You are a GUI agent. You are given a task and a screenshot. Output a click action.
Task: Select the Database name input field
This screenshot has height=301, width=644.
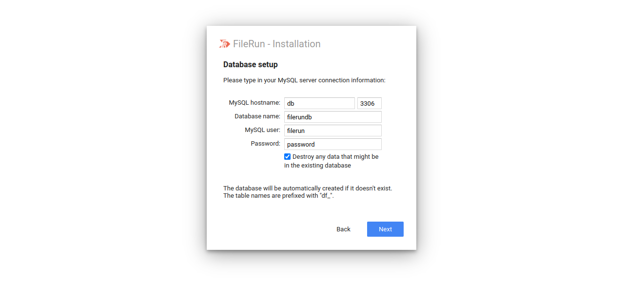tap(332, 117)
